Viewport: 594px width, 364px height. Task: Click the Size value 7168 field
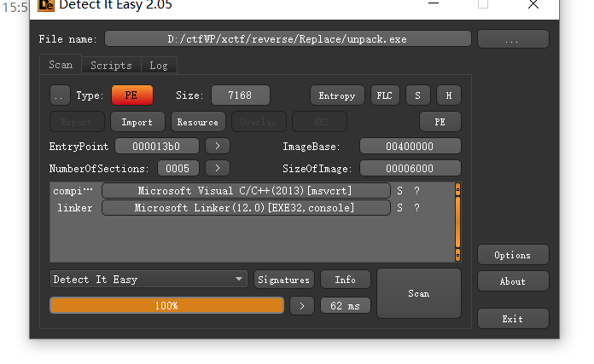pos(241,95)
